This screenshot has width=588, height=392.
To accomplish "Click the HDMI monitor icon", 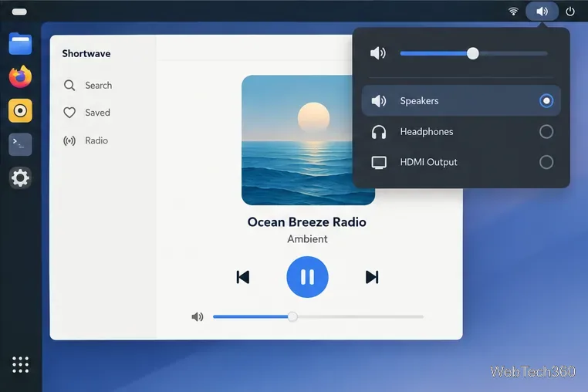I will [379, 162].
